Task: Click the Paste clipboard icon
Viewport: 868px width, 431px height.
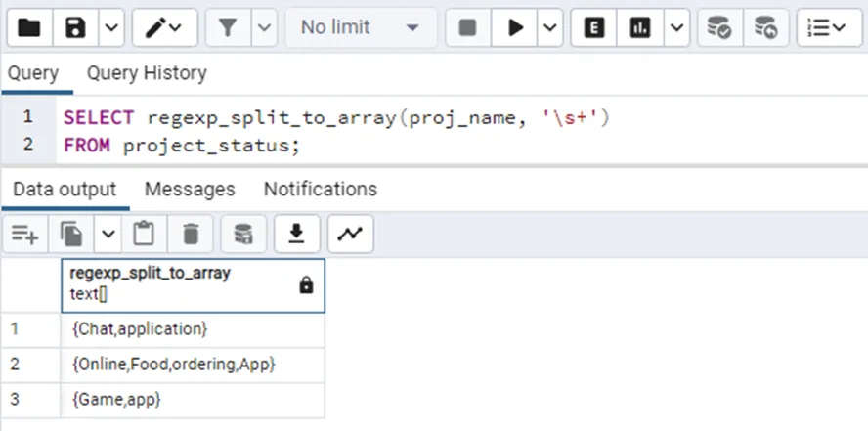Action: coord(144,234)
